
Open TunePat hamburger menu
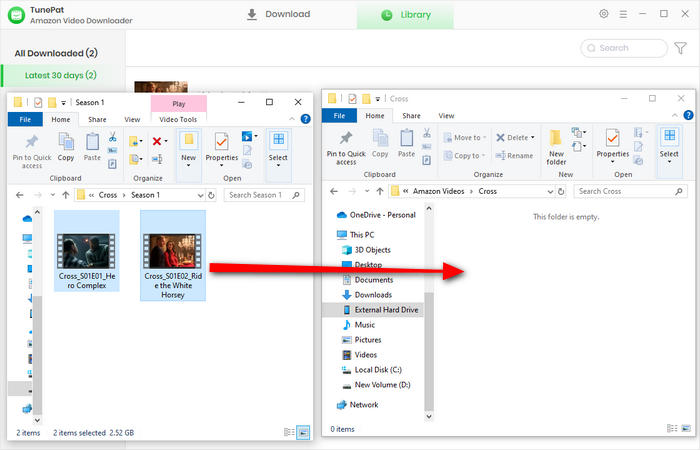623,14
